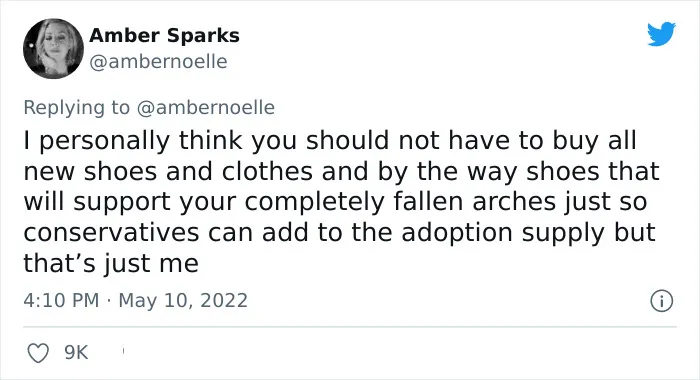Click the Amber Sparks display name
700x380 pixels.
tap(164, 35)
